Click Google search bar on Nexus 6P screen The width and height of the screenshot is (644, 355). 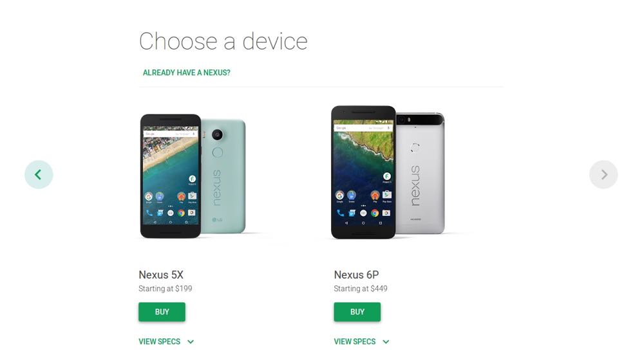pos(363,128)
